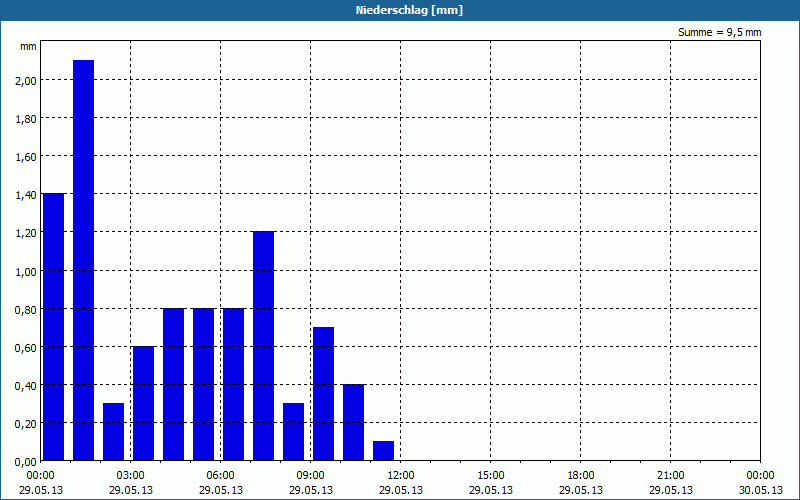
Task: Select the 06:00 time label
Action: [220, 476]
